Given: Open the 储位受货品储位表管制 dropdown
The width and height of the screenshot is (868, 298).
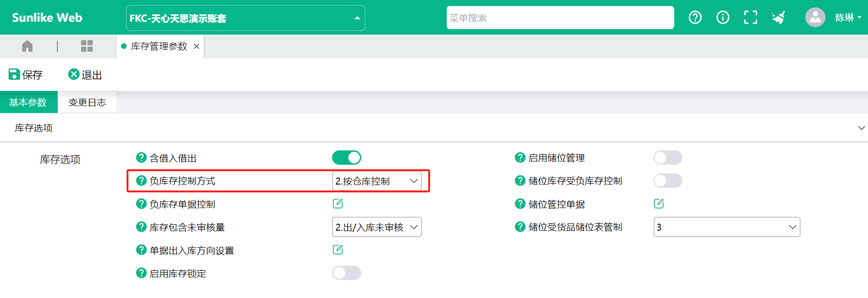Looking at the screenshot, I should click(x=727, y=227).
